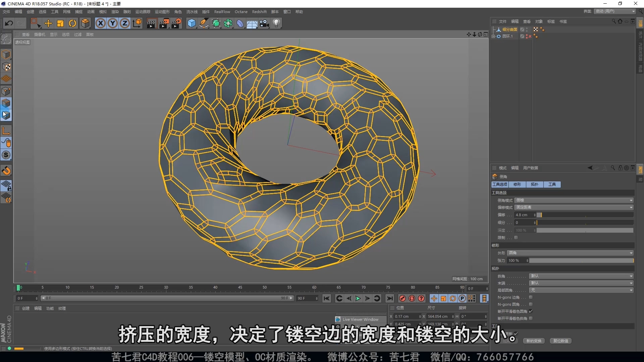
Task: Add a camera object
Action: 264,23
